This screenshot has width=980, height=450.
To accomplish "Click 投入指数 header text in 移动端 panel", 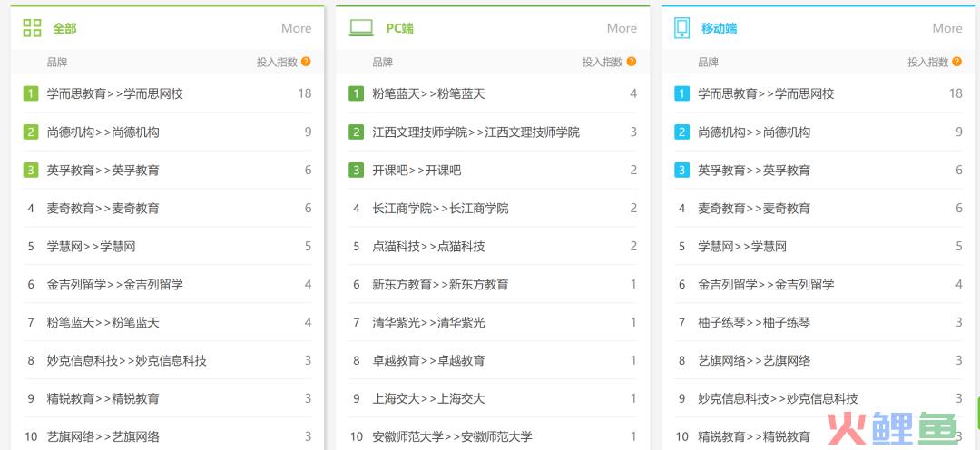I will 928,62.
